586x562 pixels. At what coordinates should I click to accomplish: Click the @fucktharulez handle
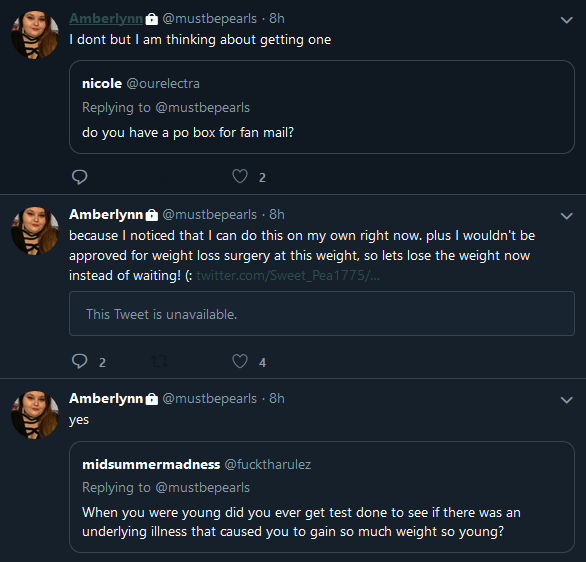(268, 464)
